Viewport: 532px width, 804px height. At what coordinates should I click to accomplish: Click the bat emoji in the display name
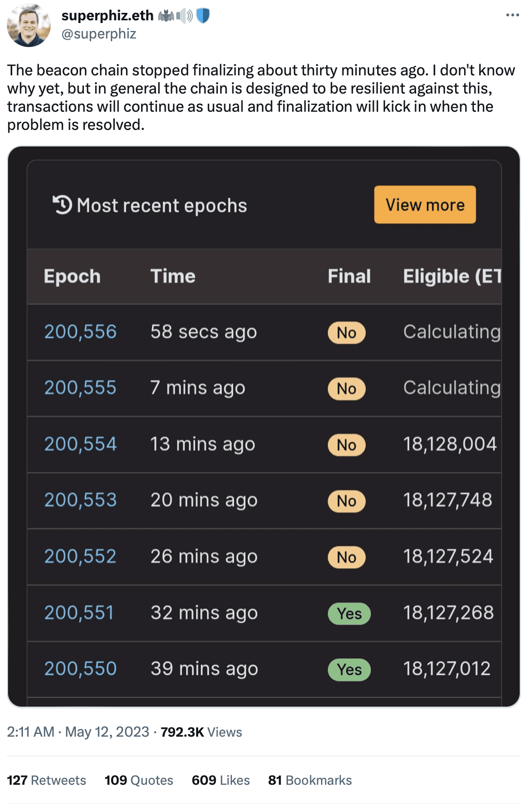coord(166,16)
